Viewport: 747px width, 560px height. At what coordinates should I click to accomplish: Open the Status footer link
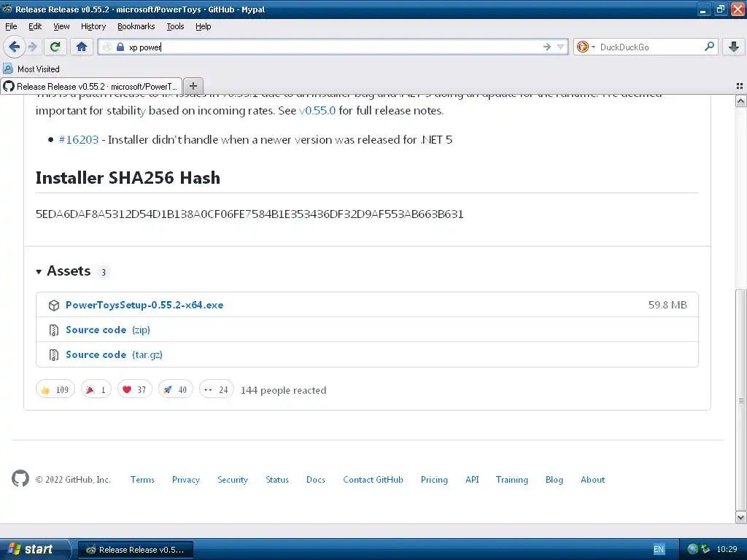277,480
